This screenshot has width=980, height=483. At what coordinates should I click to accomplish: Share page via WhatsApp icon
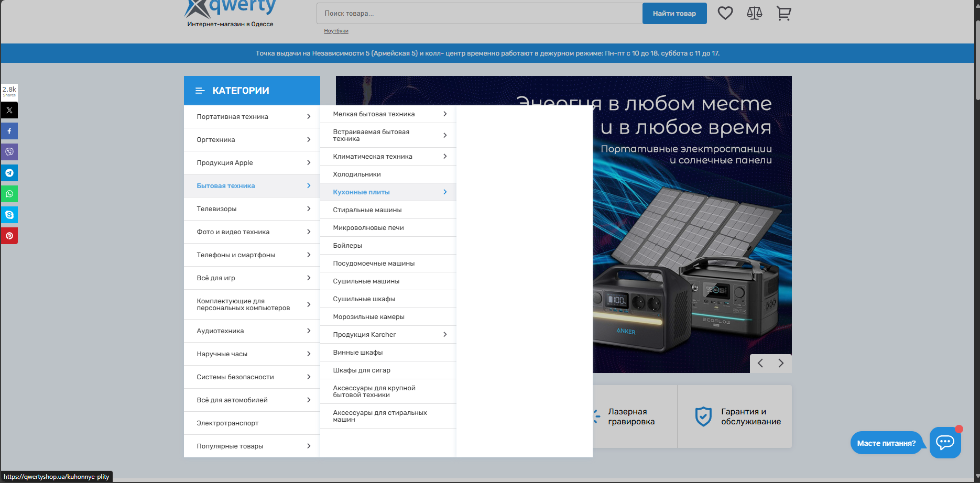9,194
